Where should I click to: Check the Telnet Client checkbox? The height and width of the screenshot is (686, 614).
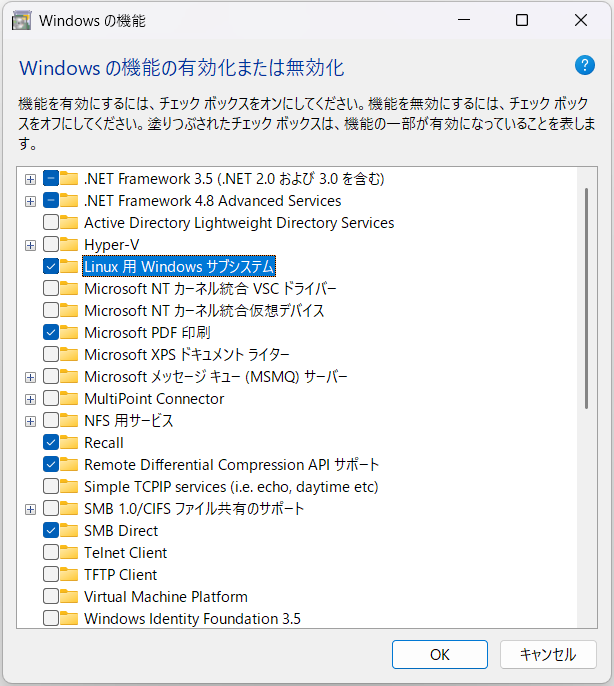(x=51, y=552)
